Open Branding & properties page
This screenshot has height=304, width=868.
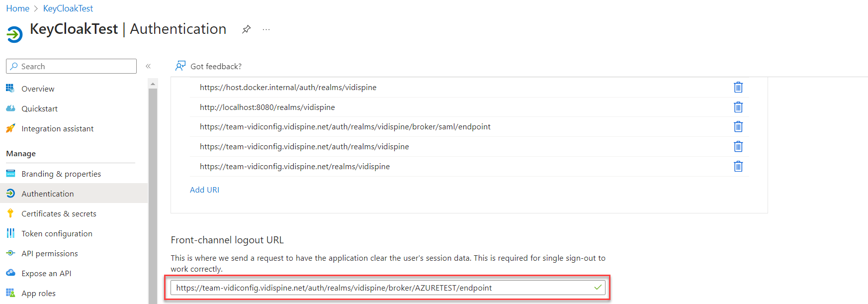point(61,174)
